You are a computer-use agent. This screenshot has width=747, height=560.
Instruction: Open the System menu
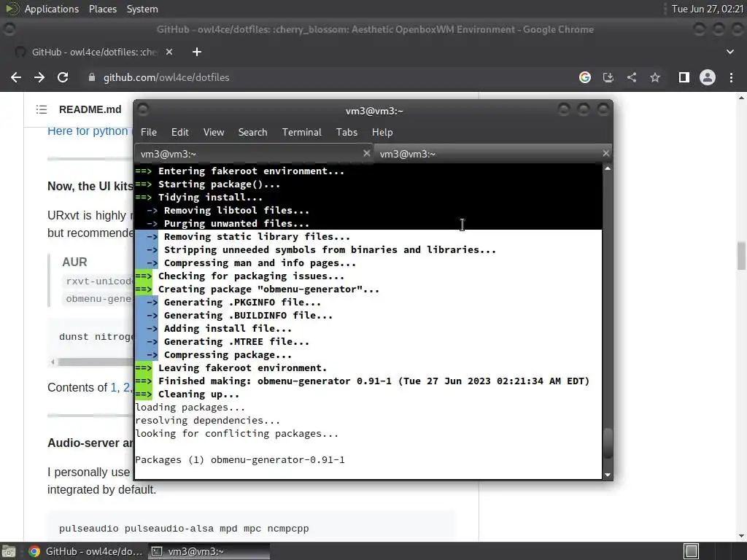(x=142, y=9)
